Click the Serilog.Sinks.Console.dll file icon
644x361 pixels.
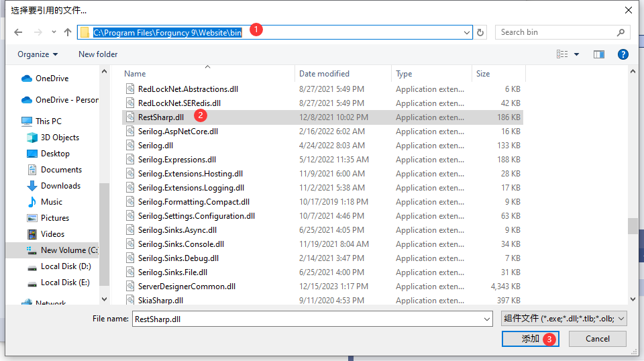130,244
